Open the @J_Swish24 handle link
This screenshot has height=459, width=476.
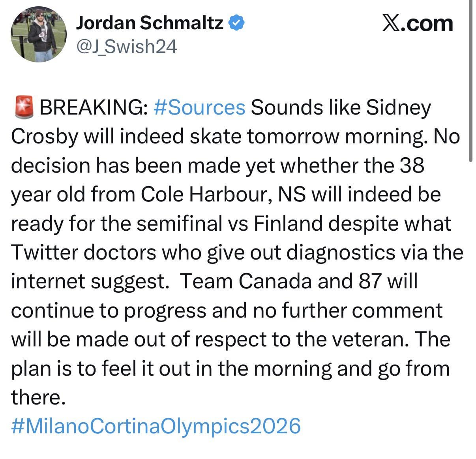126,46
